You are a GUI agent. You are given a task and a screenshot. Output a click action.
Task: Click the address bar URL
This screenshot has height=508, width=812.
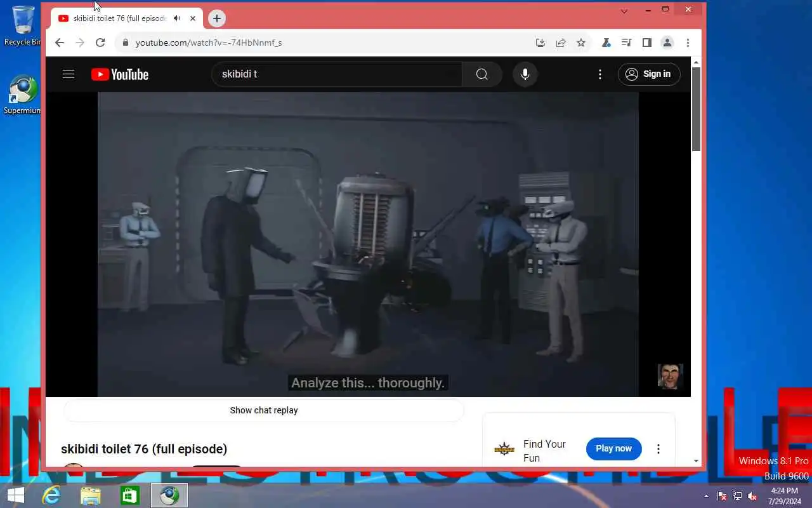pos(209,43)
